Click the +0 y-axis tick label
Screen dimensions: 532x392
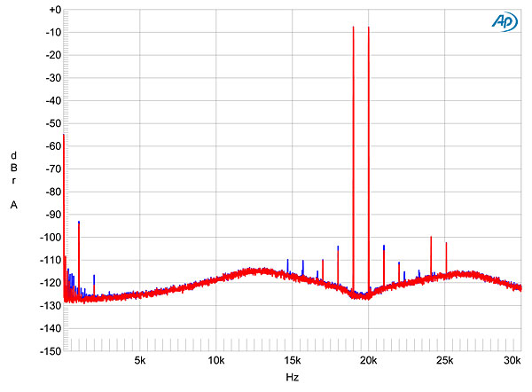coord(53,10)
